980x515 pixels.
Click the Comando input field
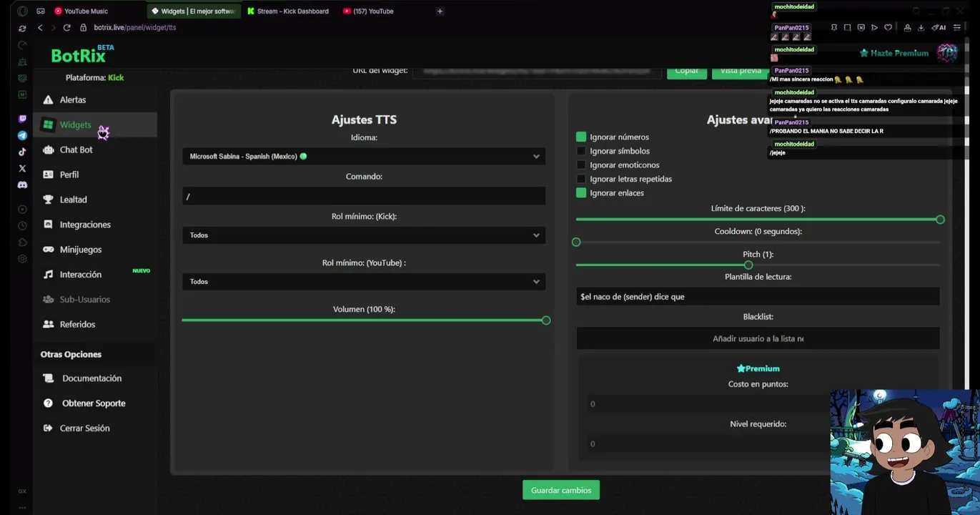364,197
